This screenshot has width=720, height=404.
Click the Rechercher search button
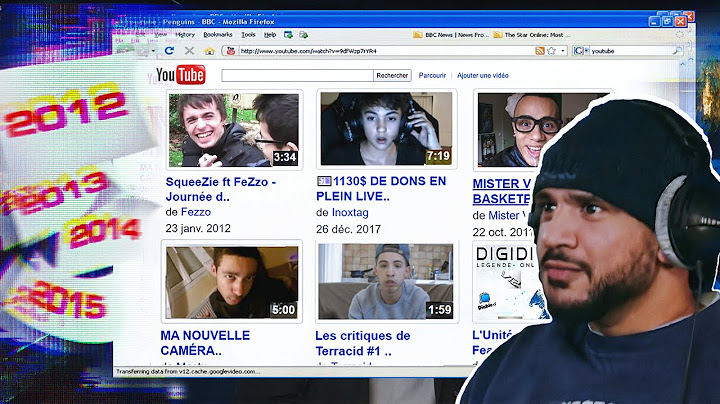tap(392, 75)
